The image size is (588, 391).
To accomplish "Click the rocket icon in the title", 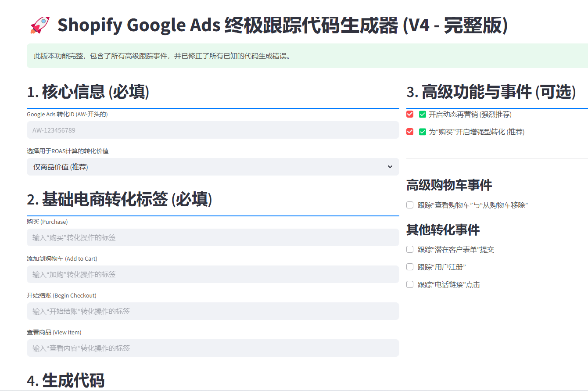I will point(40,25).
